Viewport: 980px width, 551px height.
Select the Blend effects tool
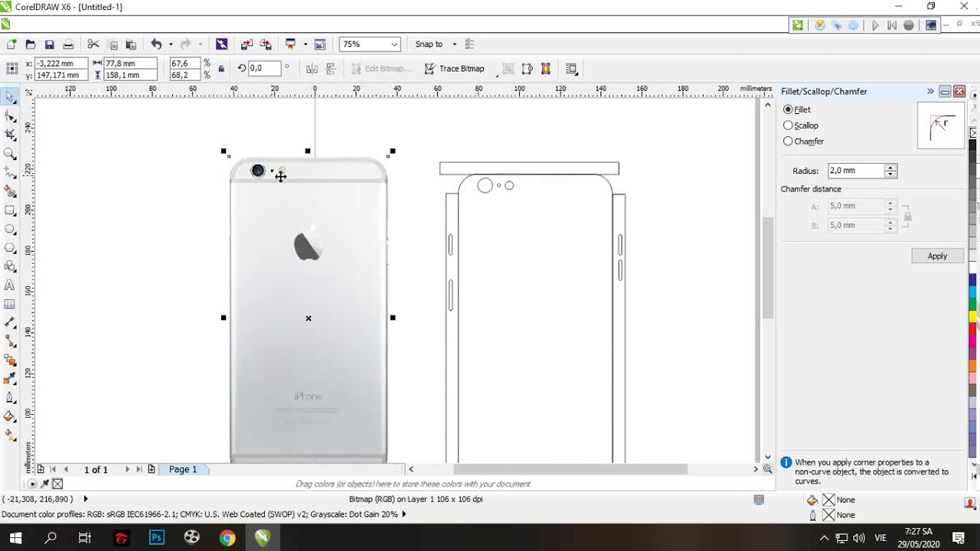(x=10, y=360)
